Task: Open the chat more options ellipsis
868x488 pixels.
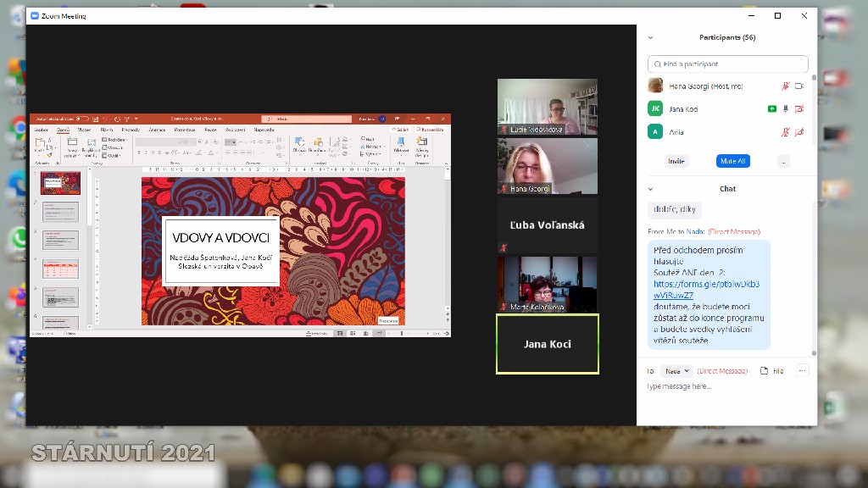Action: click(x=802, y=371)
